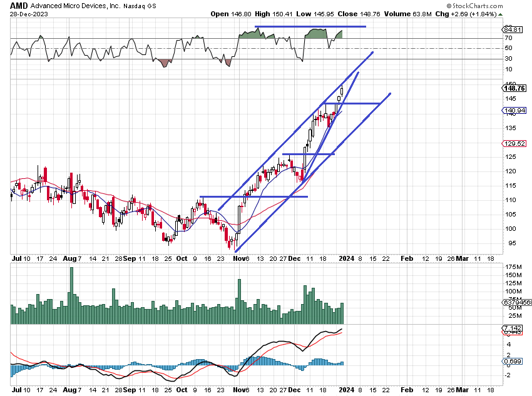Image resolution: width=532 pixels, height=396 pixels.
Task: Click the Aug label under the price chart
Action: coord(69,259)
